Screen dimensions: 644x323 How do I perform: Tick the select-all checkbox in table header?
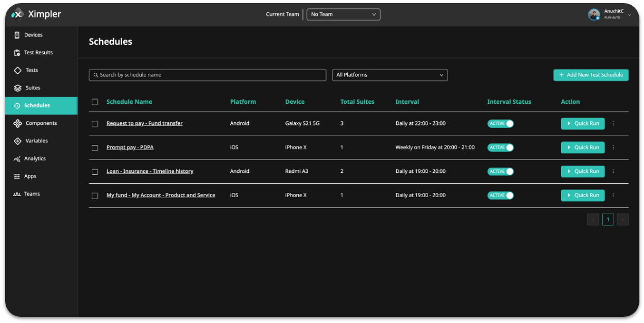[95, 102]
